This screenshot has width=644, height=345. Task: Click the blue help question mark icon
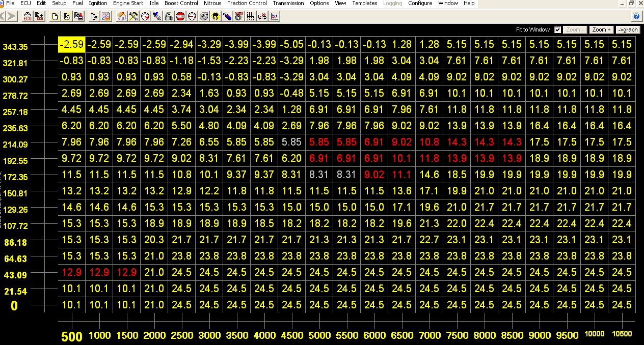[636, 16]
